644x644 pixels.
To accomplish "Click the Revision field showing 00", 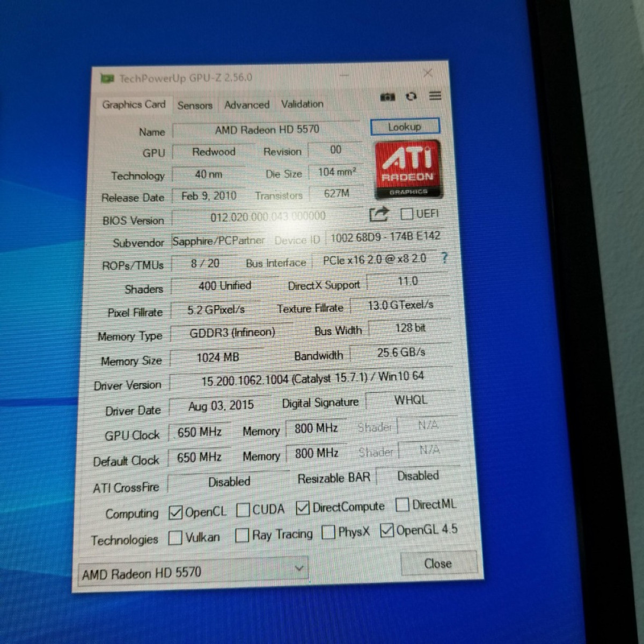I will point(336,150).
